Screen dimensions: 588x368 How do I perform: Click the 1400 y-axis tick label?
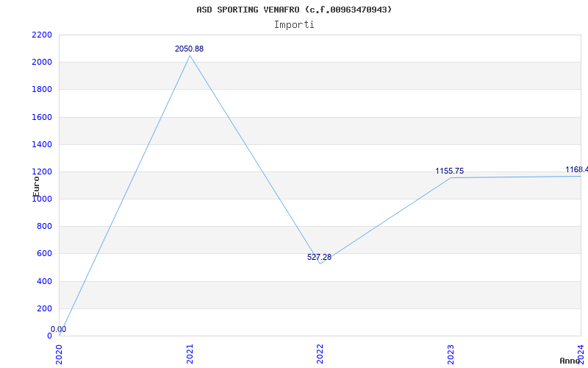pos(42,145)
